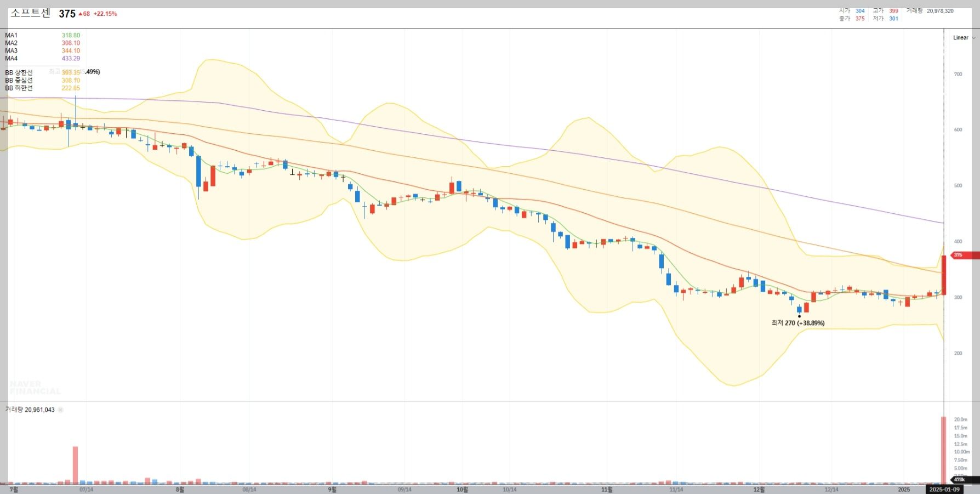Click the 500 price axis label
980x494 pixels.
tap(958, 186)
